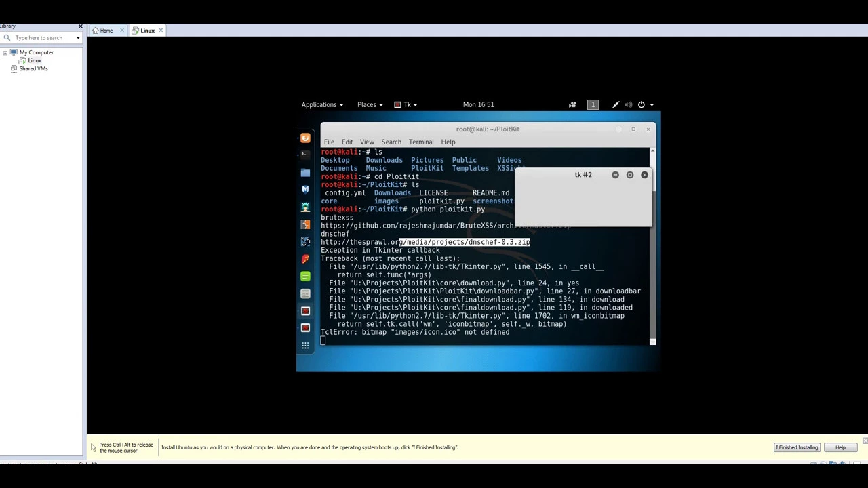Click the power icon in top bar
868x488 pixels.
coord(641,104)
